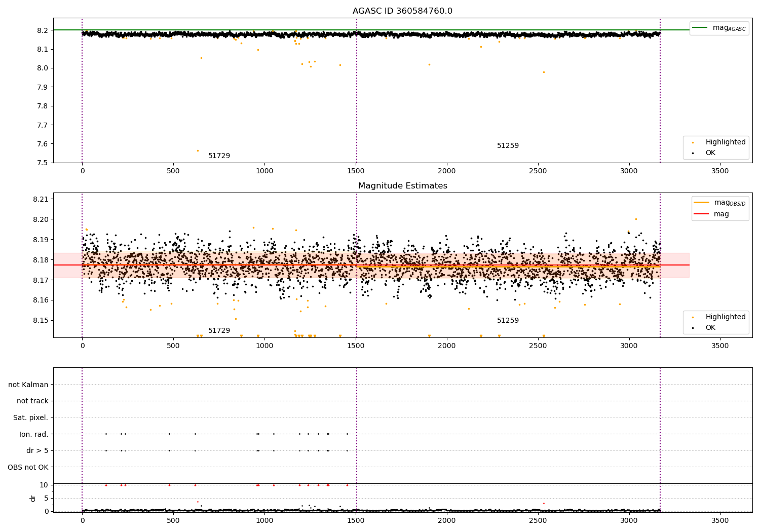Image resolution: width=760 pixels, height=532 pixels.
Task: Click "Highlighted" in the top plot legend
Action: 726,142
